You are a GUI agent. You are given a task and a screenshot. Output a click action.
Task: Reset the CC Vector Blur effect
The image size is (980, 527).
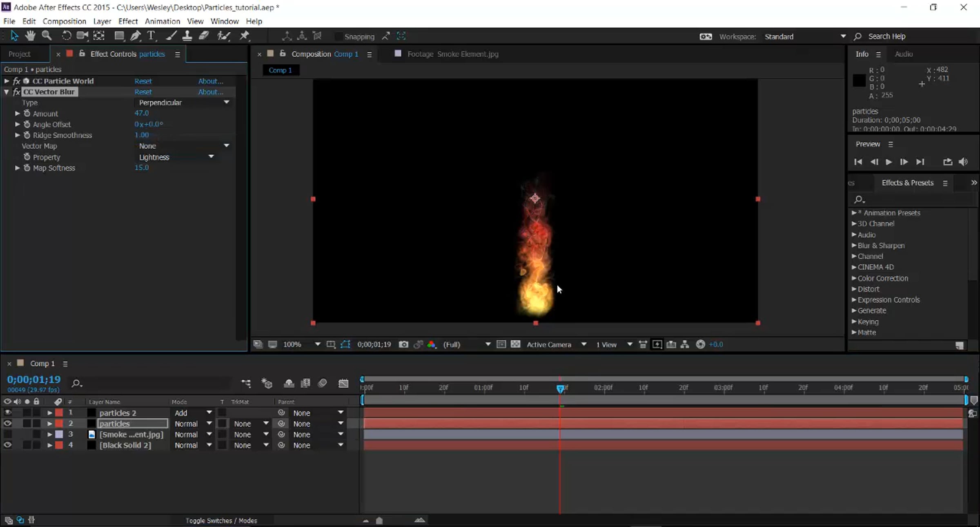pos(143,92)
